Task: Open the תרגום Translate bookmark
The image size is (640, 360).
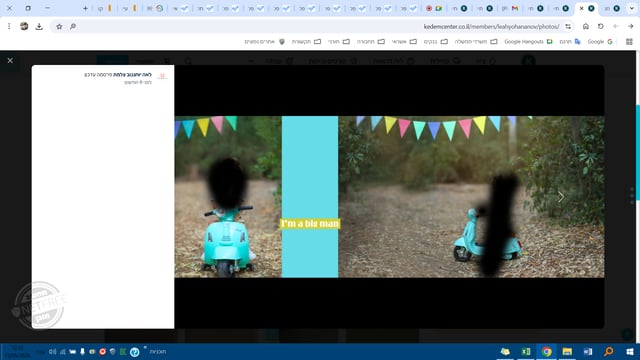Action: 570,42
